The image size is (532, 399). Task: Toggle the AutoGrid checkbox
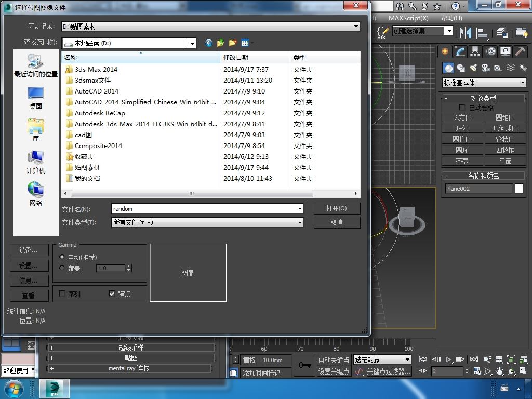tap(462, 107)
